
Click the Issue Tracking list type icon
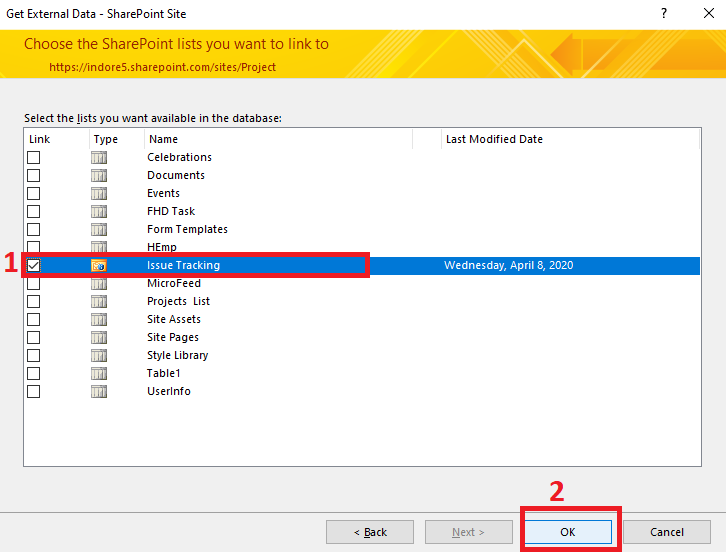point(99,265)
